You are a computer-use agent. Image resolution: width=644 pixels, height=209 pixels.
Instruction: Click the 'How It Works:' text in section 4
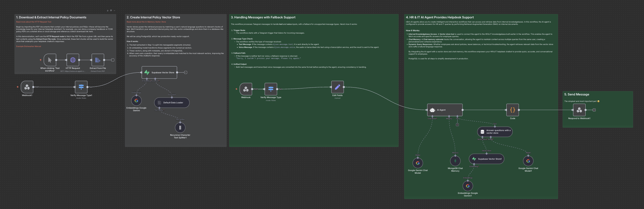[x=413, y=30]
